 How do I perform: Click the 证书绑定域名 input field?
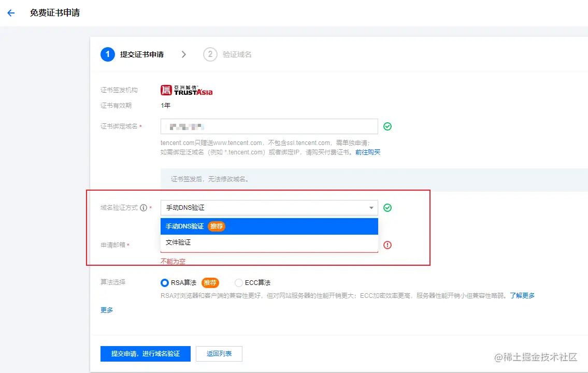click(269, 126)
